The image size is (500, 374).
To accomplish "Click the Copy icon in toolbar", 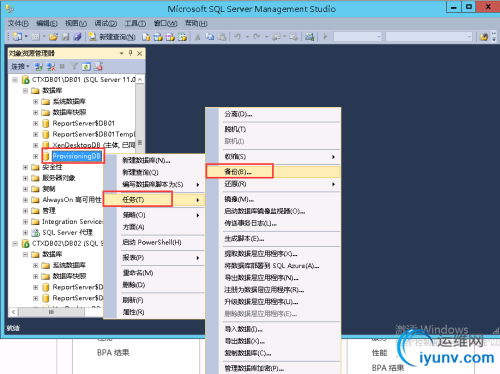I will tap(210, 37).
